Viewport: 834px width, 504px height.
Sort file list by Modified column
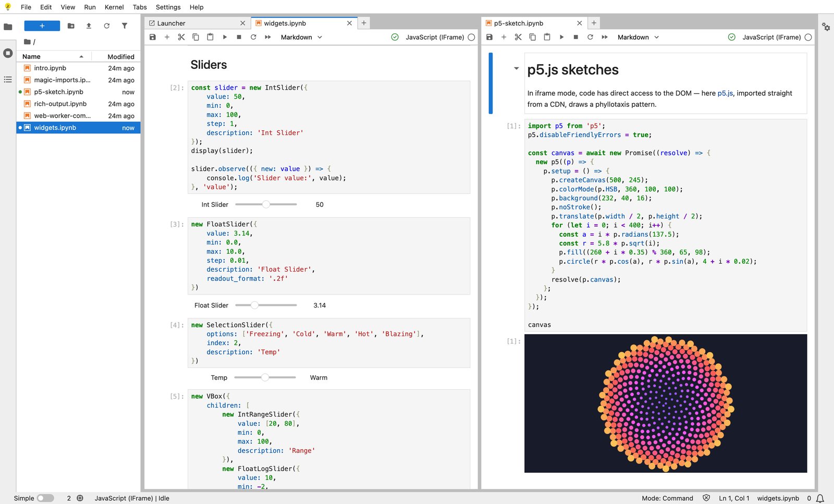click(117, 56)
